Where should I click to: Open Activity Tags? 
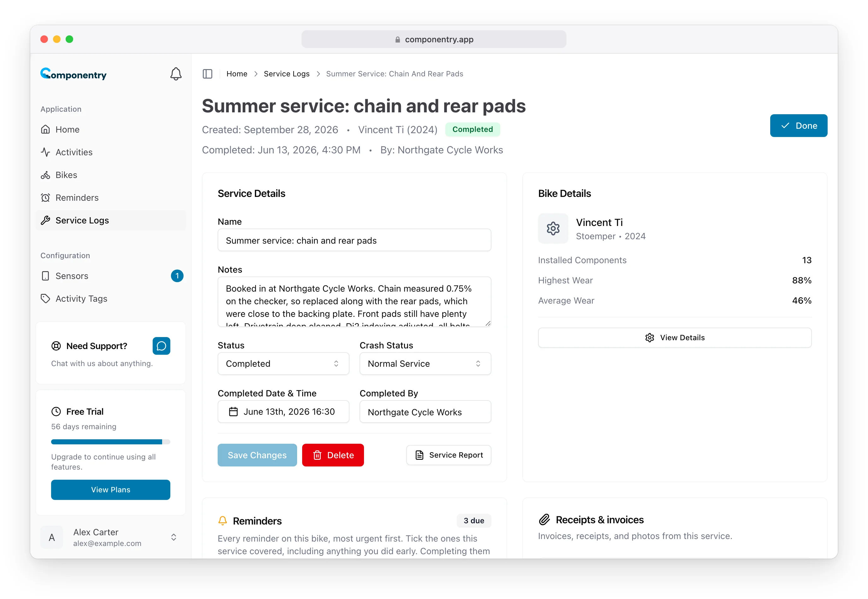click(x=111, y=298)
